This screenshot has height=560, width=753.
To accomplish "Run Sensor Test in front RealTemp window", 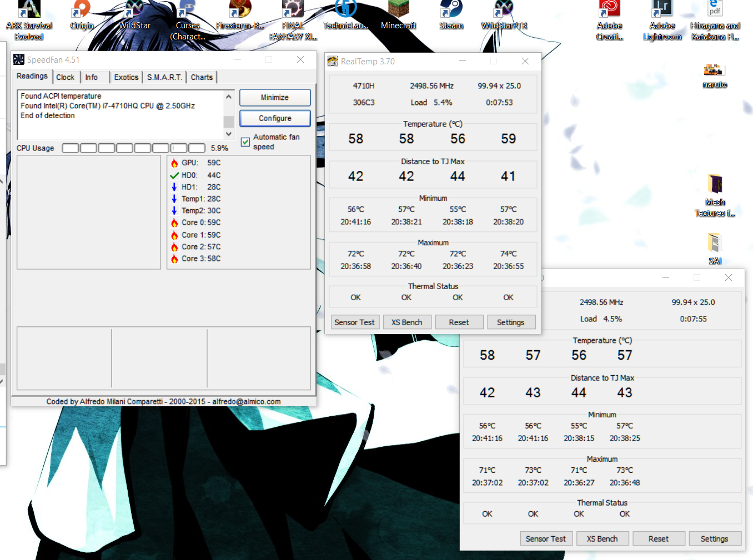I will pos(354,322).
